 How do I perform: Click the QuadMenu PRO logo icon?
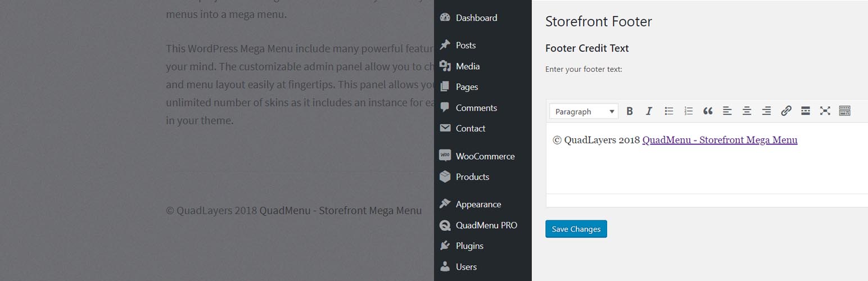pos(445,225)
